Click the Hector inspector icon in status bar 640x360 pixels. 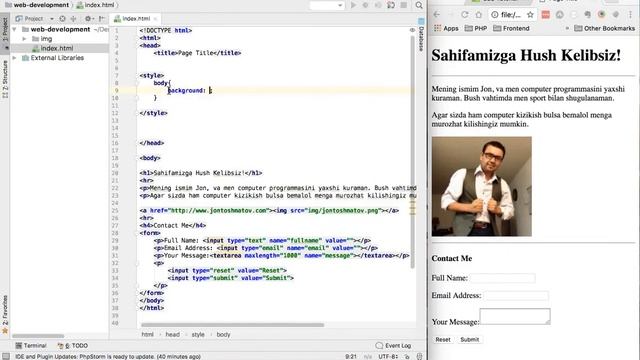[419, 356]
